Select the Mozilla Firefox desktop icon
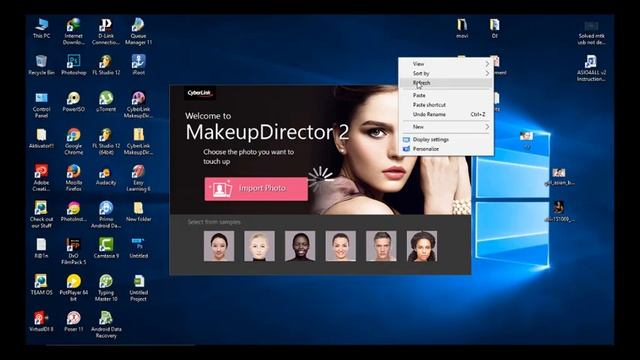Viewport: 640px width, 360px height. pos(73,178)
